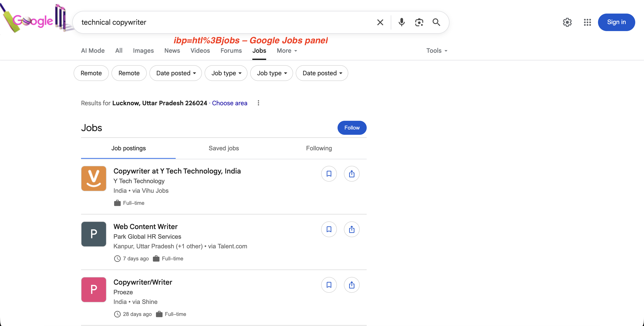Image resolution: width=644 pixels, height=326 pixels.
Task: Select the Following tab
Action: 319,148
